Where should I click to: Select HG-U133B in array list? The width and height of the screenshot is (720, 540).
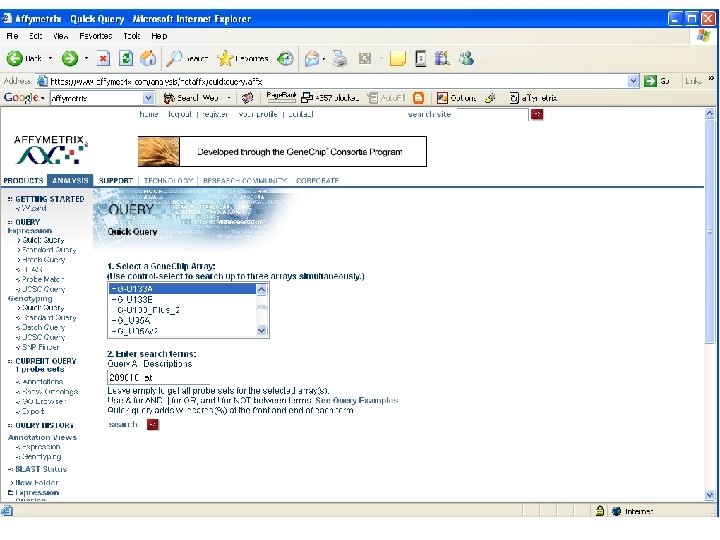[x=182, y=299]
